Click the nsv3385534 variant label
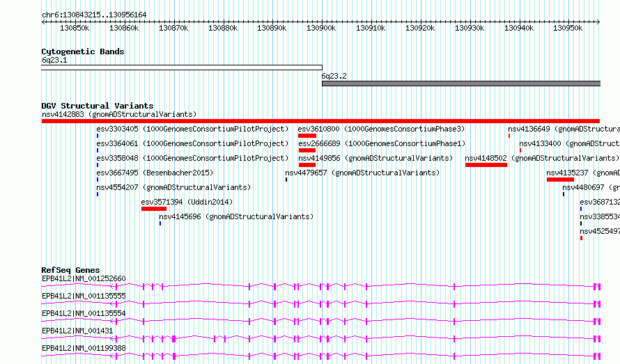This screenshot has height=364, width=620. click(600, 216)
